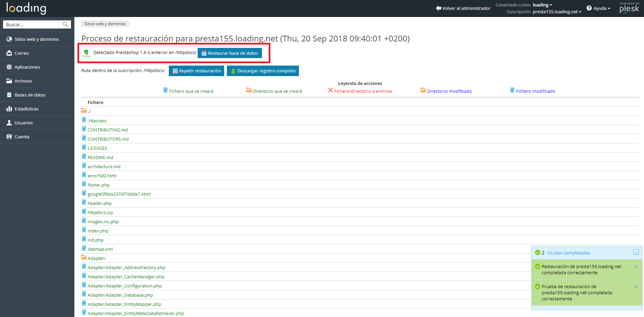
Task: Select CONTRIBUTORS.md file row
Action: coord(108,139)
